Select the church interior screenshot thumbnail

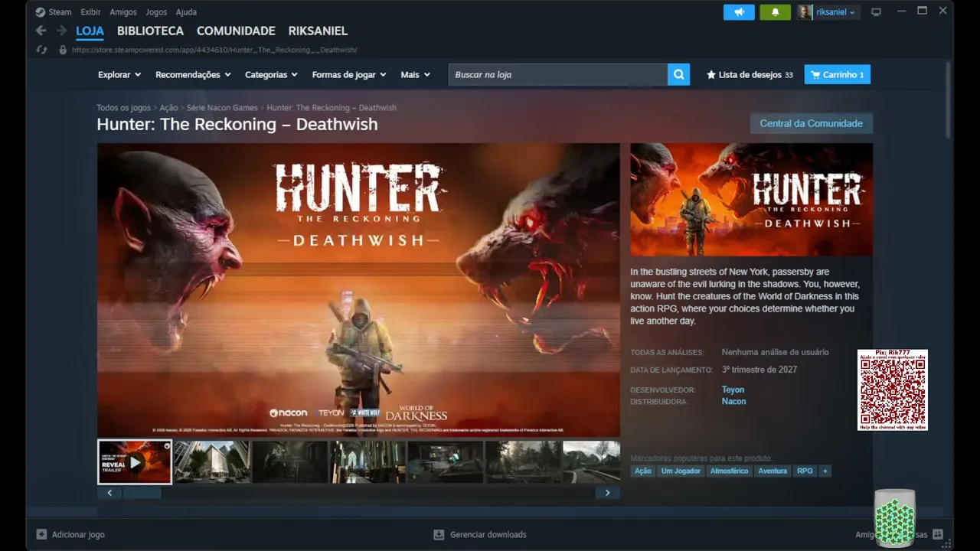coord(367,461)
